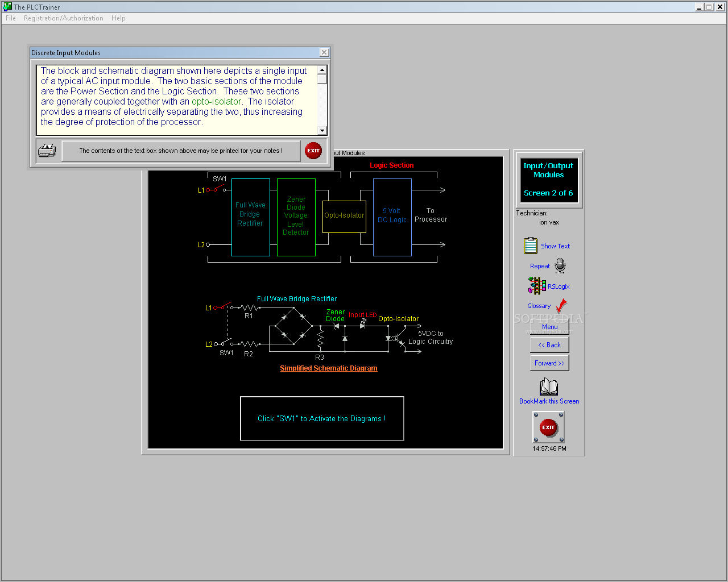Click the To Processor label
The height and width of the screenshot is (582, 728).
click(x=431, y=215)
